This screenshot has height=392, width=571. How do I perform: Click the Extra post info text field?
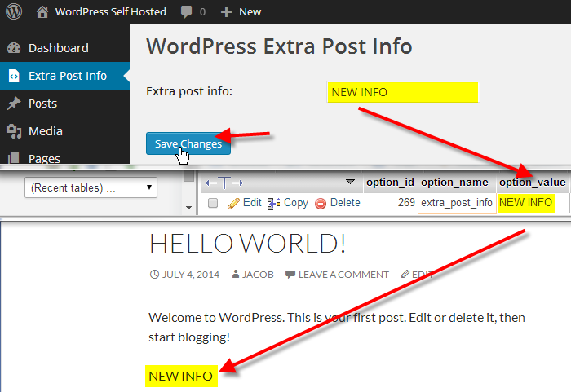403,92
